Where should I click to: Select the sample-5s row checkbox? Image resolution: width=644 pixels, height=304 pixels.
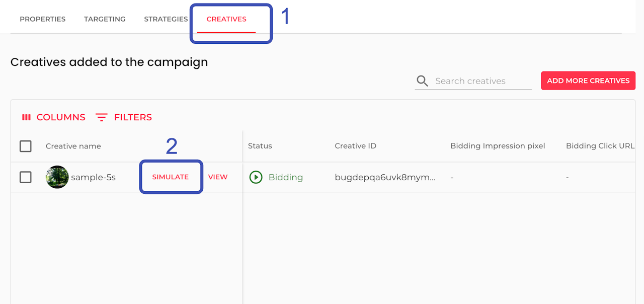(26, 177)
